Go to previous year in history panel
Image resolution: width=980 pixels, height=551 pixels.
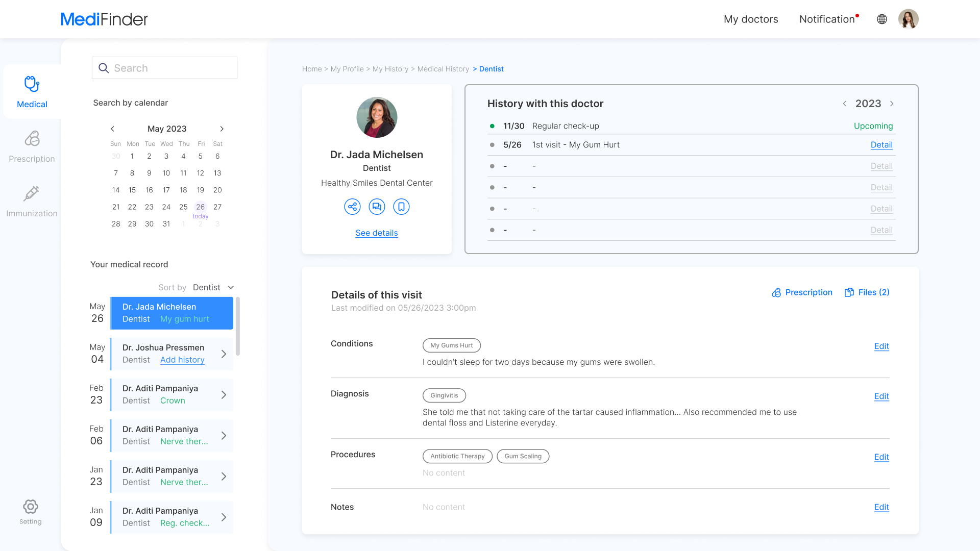[x=845, y=104]
